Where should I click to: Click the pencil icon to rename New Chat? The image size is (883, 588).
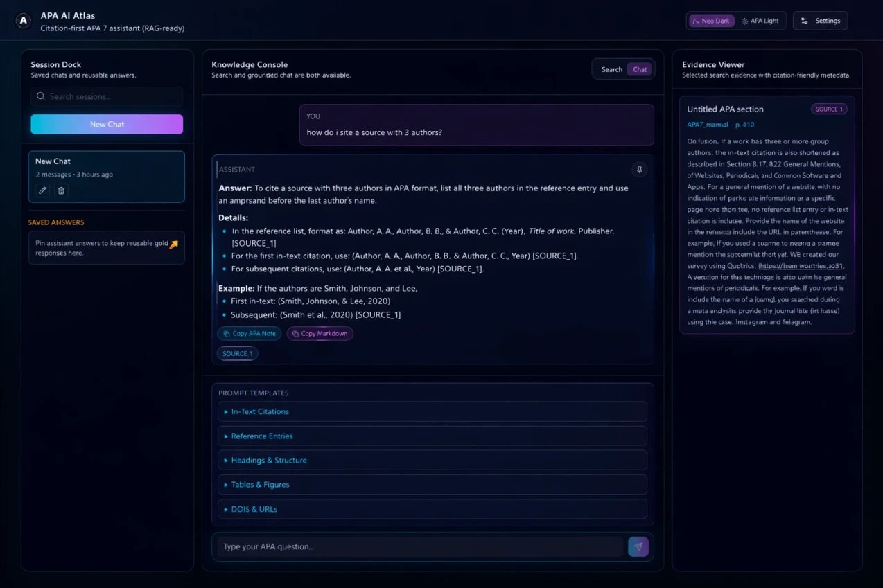click(43, 190)
